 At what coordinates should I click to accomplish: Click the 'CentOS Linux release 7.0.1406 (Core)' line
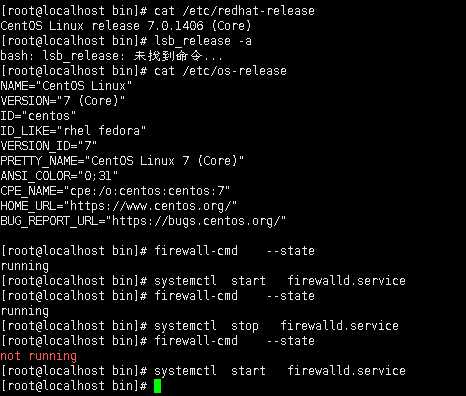(x=126, y=26)
